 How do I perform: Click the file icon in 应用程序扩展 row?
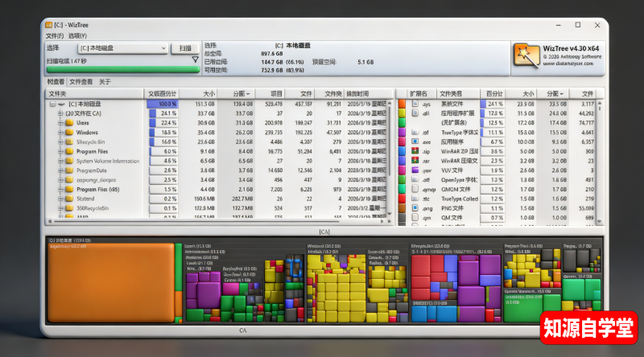[415, 113]
